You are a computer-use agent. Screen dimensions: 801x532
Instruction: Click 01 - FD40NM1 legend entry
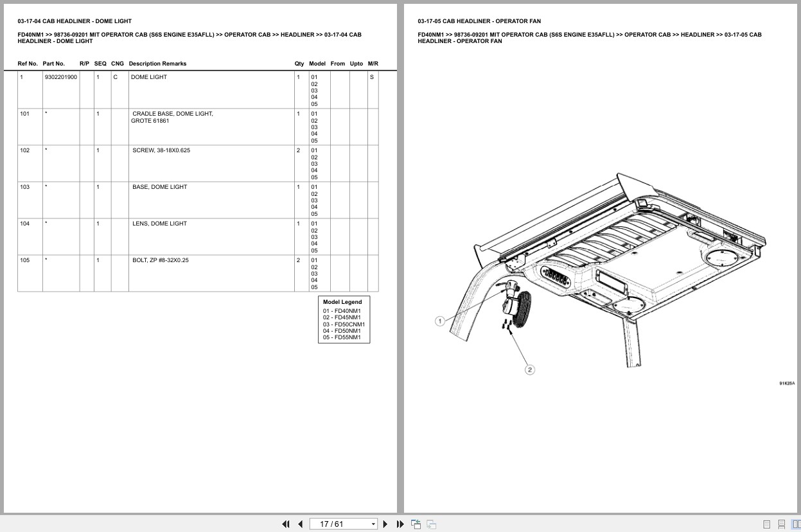[342, 311]
